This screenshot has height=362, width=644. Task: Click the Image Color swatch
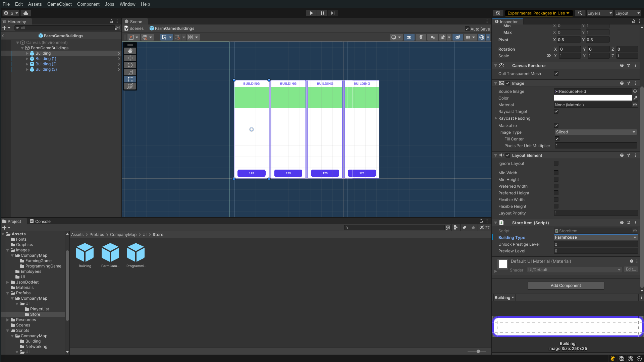pos(593,98)
